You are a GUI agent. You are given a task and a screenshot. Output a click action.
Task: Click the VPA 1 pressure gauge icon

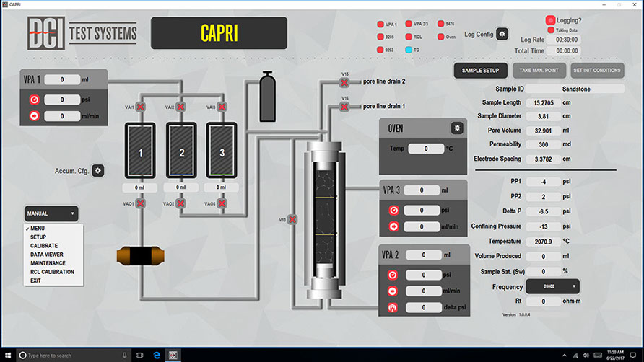point(34,100)
